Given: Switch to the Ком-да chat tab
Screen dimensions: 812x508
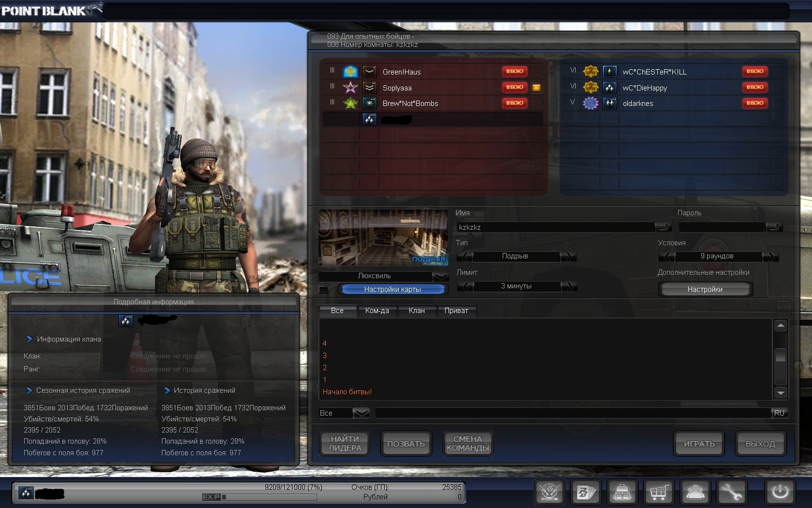Looking at the screenshot, I should tap(377, 311).
